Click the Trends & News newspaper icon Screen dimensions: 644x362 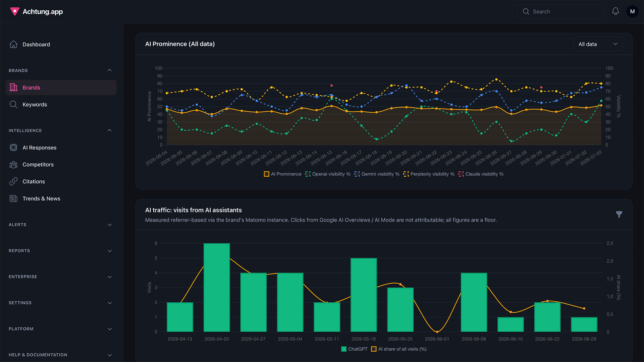[13, 198]
